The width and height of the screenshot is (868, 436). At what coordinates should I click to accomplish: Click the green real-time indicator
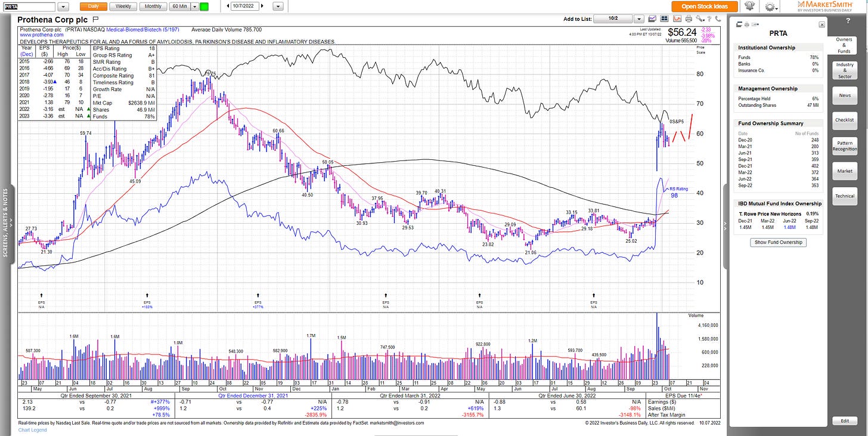click(204, 7)
